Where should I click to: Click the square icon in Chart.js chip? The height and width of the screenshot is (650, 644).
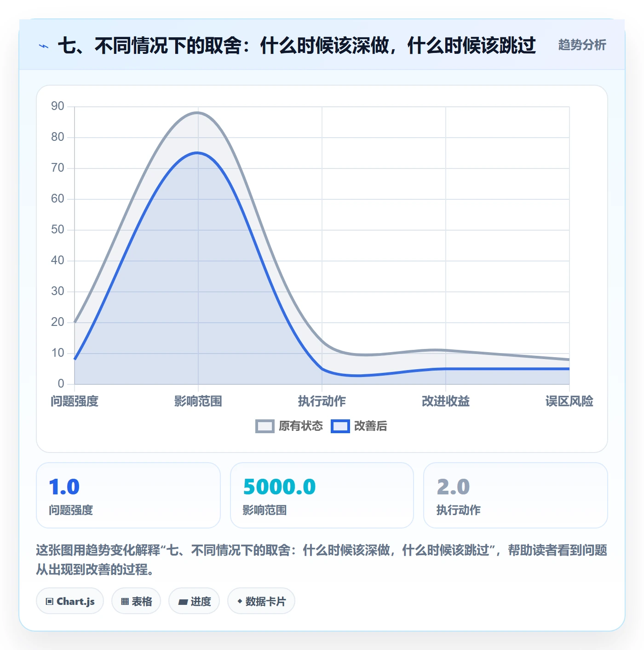pos(50,602)
